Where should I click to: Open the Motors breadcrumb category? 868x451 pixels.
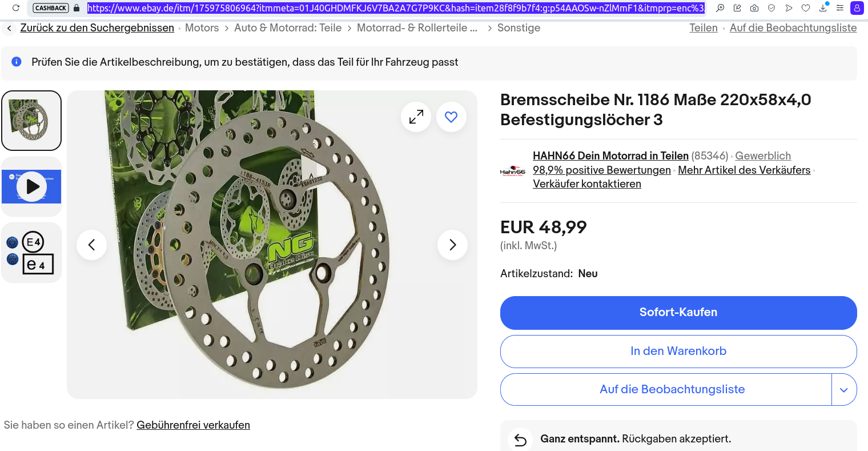[202, 28]
